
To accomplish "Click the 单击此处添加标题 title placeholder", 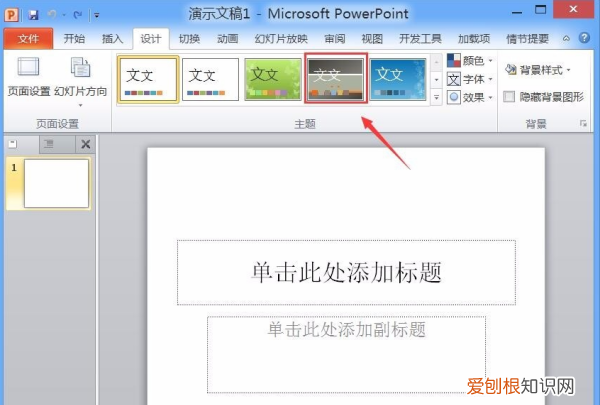I will tap(346, 273).
